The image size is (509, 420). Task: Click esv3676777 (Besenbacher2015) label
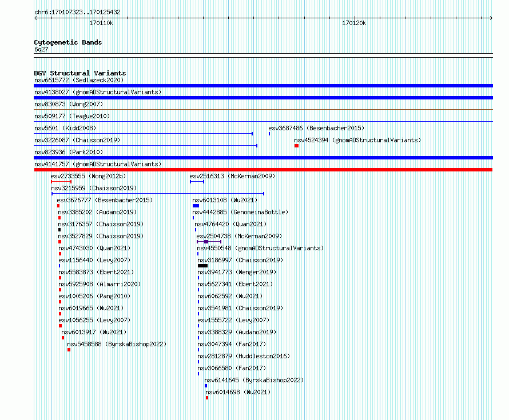point(105,200)
